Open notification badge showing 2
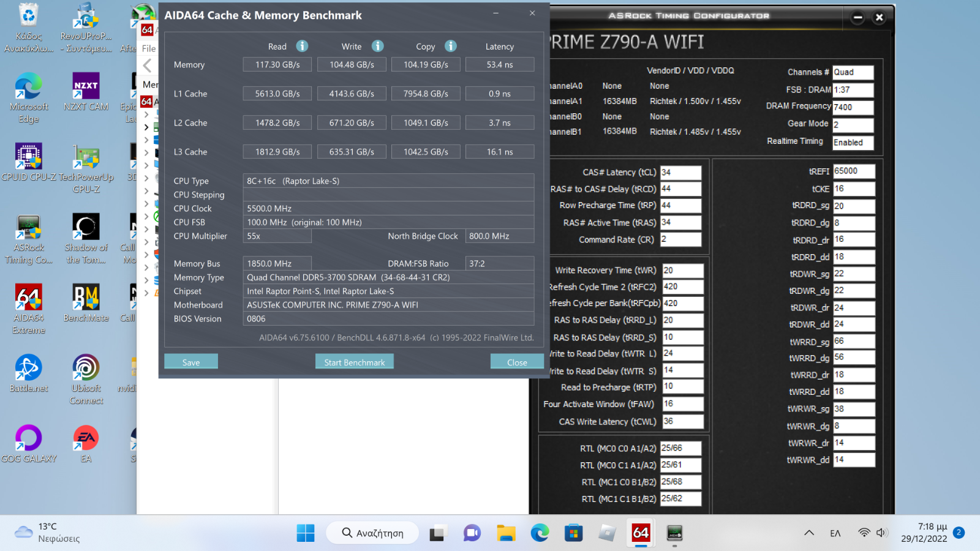 click(x=959, y=533)
